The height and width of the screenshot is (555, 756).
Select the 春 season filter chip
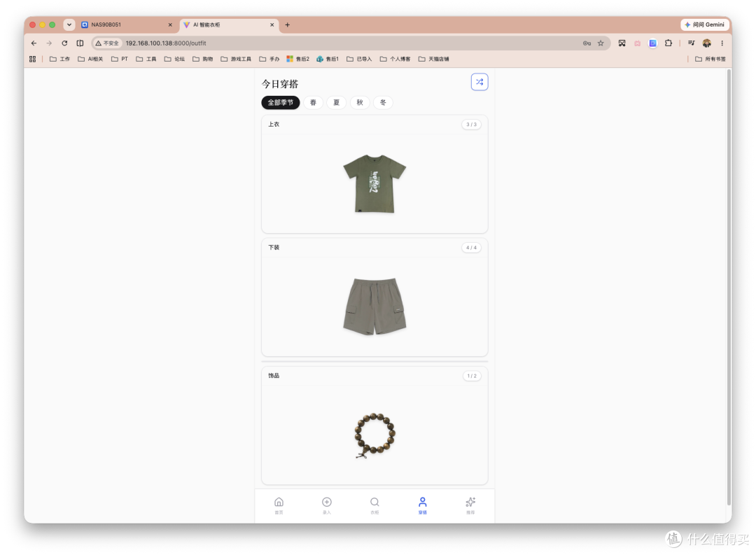pyautogui.click(x=313, y=102)
